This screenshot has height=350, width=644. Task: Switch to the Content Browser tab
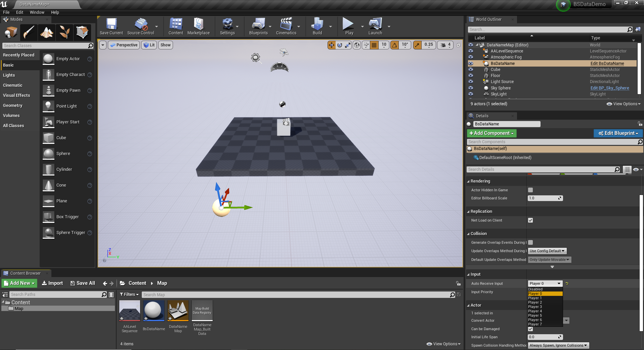26,273
